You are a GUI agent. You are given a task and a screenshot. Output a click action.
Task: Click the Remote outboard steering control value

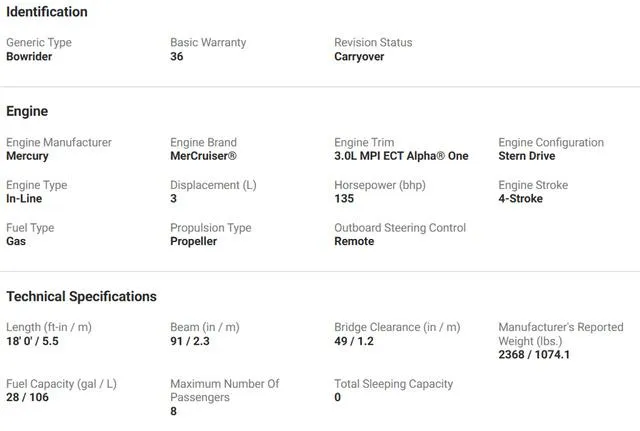pyautogui.click(x=354, y=241)
